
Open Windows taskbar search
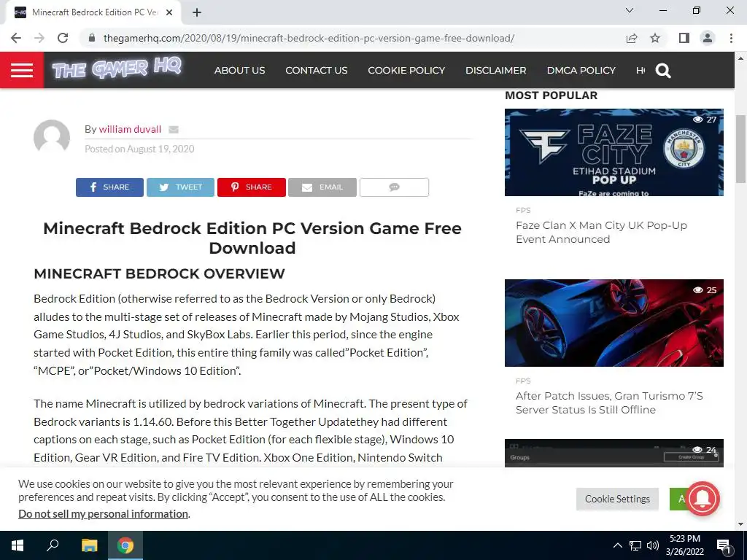pyautogui.click(x=53, y=545)
